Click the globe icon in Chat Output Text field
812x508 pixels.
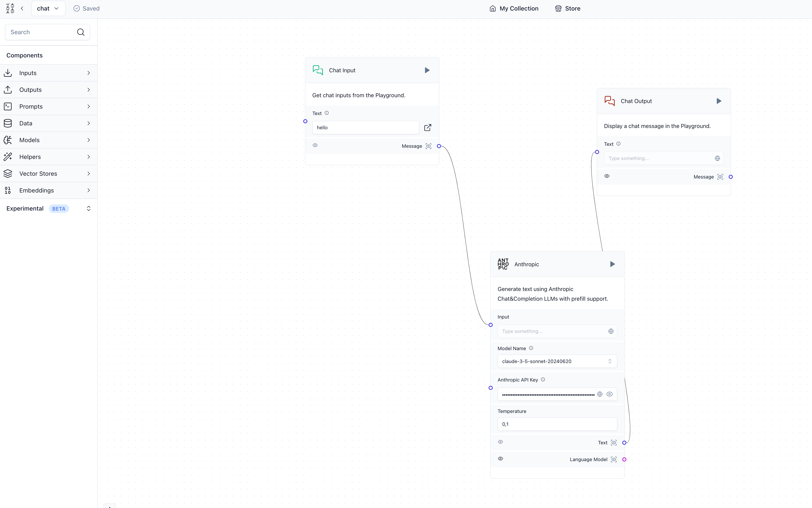coord(717,158)
